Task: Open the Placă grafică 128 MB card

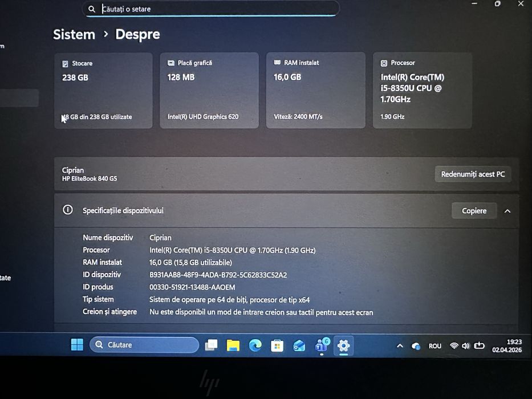Action: tap(209, 90)
